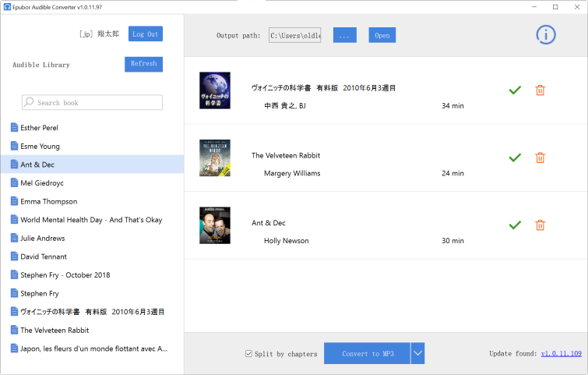
Task: Click the Convert to MP3 button
Action: coord(367,353)
